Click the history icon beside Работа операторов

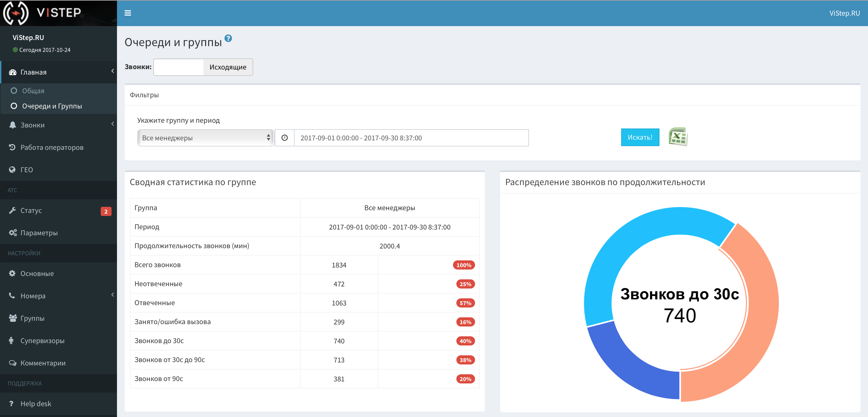click(x=12, y=147)
